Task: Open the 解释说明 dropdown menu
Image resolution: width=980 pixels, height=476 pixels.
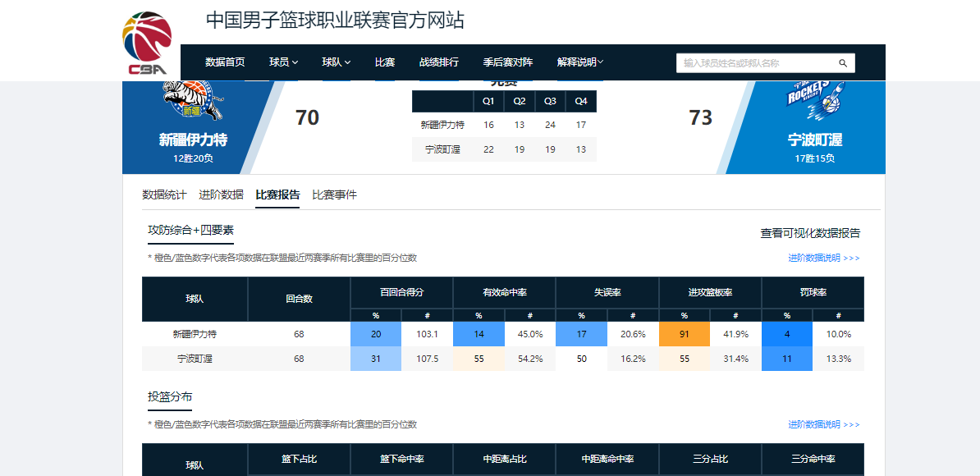Action: click(579, 62)
